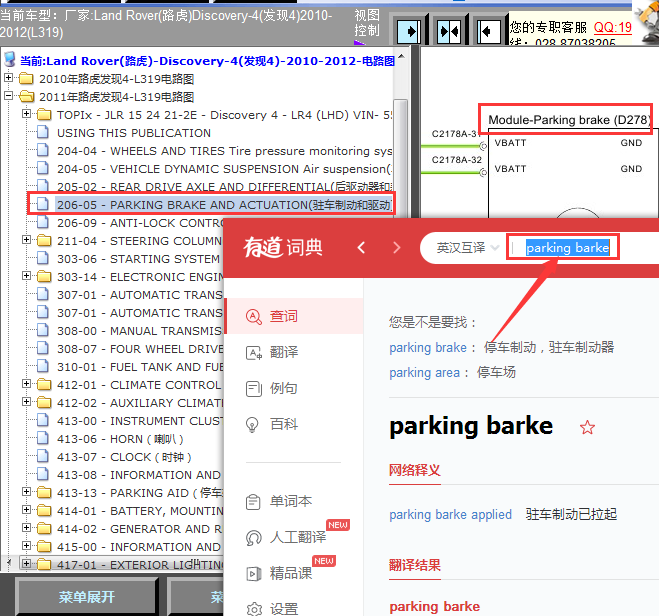
Task: Click the 单词本 wordbook icon
Action: pyautogui.click(x=253, y=502)
